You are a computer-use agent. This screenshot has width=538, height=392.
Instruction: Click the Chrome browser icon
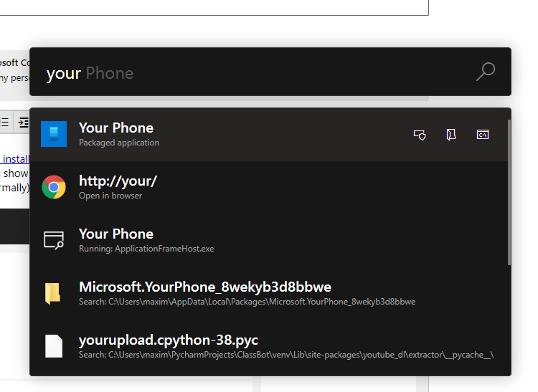click(x=54, y=187)
